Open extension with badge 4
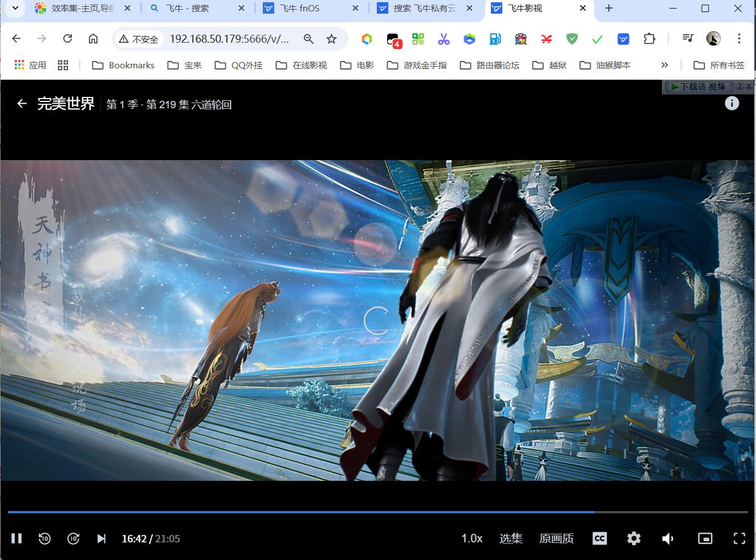Screen dimensions: 756x560 pos(393,39)
